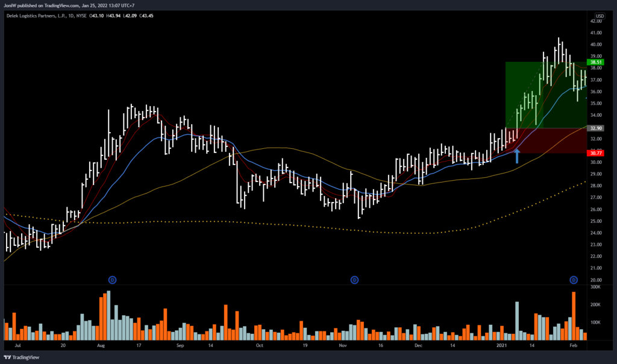Screen dimensions: 617x364
Task: Click the dividend marker near February
Action: point(574,280)
